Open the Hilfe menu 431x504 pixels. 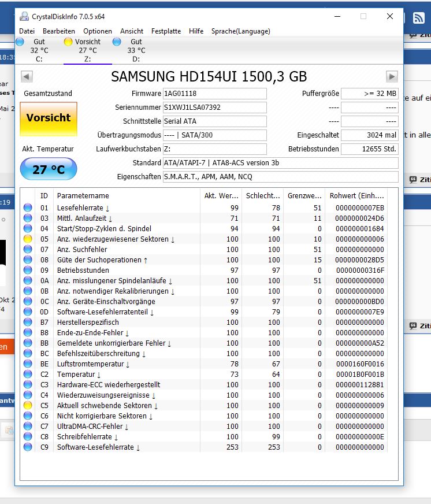click(196, 31)
